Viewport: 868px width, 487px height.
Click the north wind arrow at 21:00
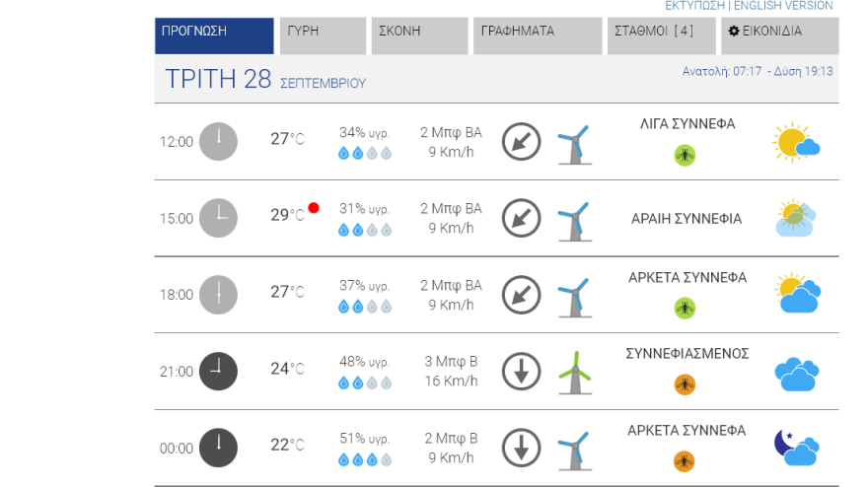[521, 372]
